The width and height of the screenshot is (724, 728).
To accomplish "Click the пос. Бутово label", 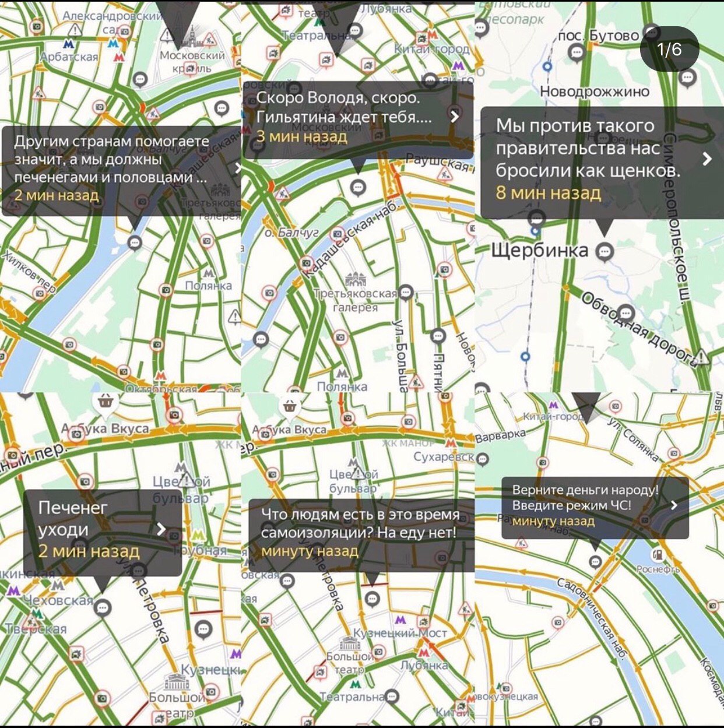I will (599, 36).
